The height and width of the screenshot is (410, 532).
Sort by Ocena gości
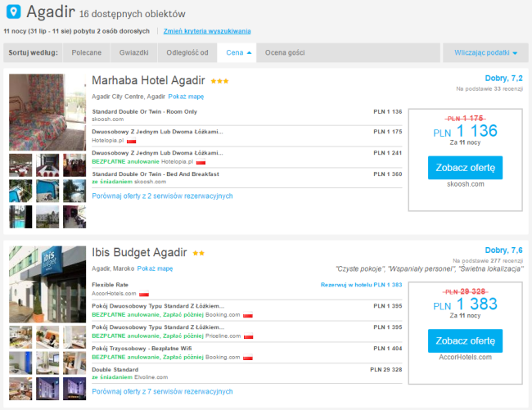(x=285, y=52)
